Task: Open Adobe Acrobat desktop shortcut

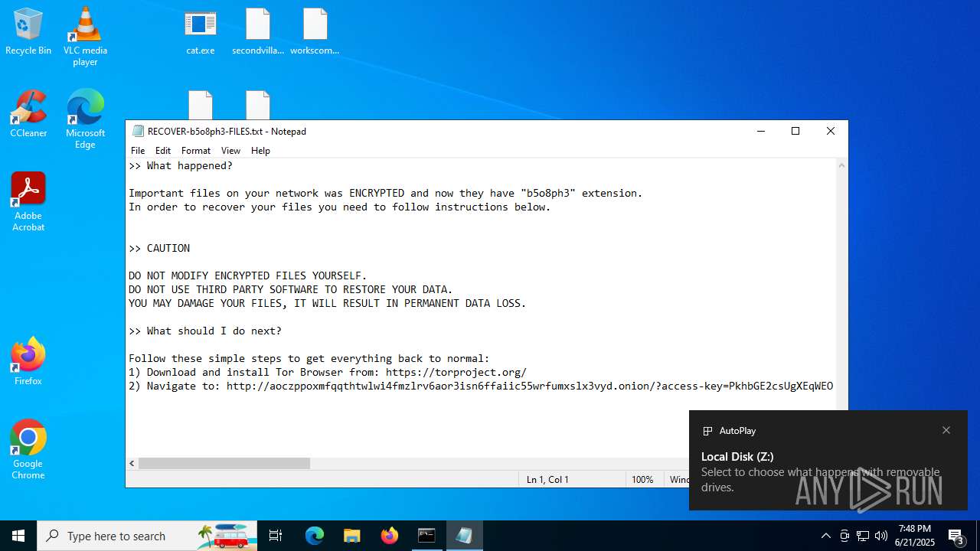Action: click(28, 202)
